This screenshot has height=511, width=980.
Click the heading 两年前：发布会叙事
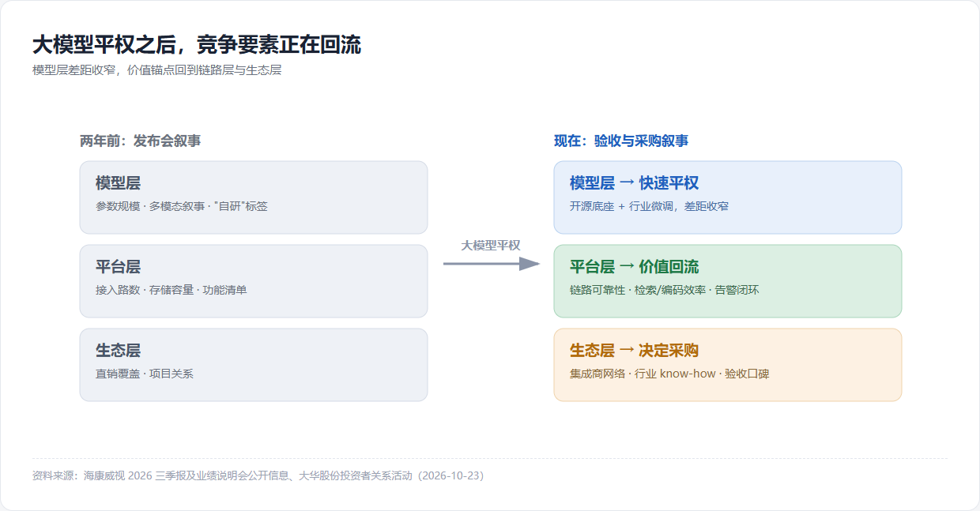pyautogui.click(x=140, y=141)
